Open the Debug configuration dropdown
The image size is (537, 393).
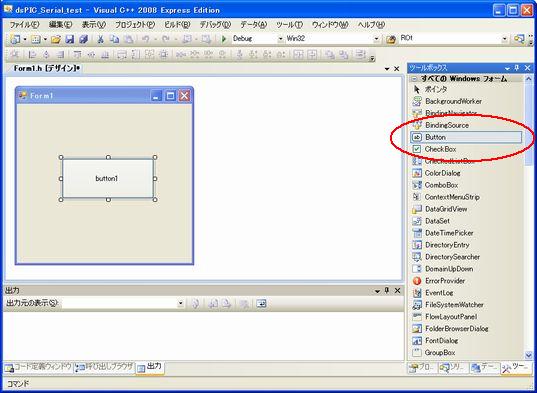tap(280, 39)
